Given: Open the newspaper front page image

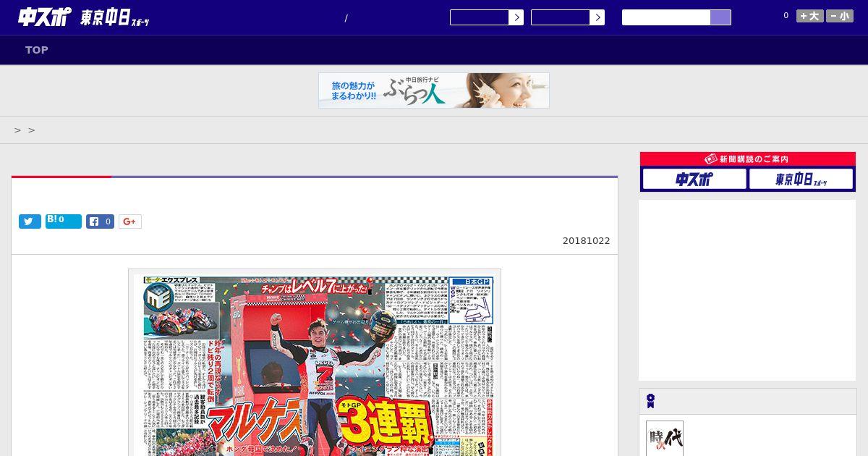Looking at the screenshot, I should (315, 363).
